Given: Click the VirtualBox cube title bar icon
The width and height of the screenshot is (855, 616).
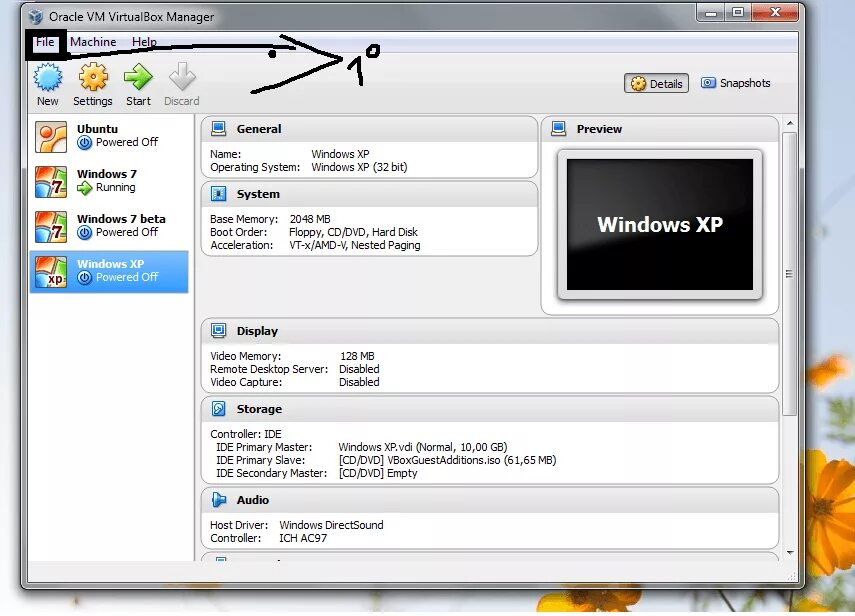Looking at the screenshot, I should tap(35, 17).
